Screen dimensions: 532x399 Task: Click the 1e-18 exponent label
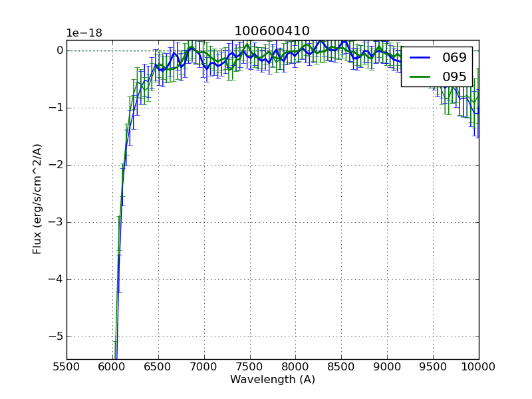84,33
